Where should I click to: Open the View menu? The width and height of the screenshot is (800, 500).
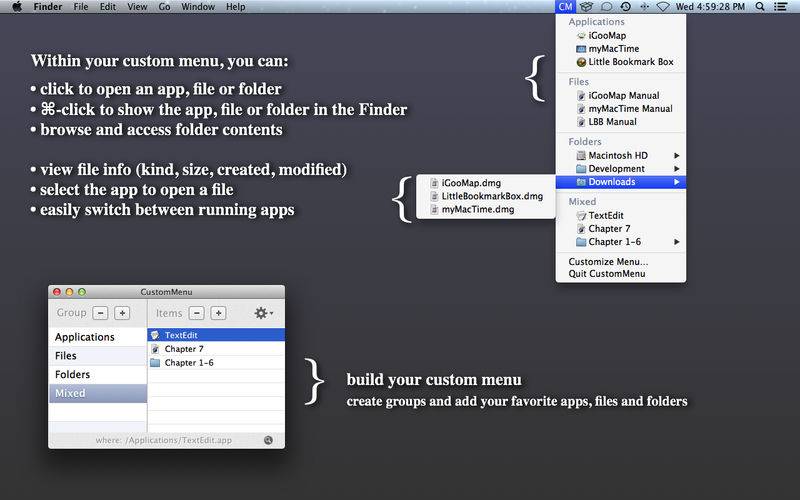tap(137, 7)
